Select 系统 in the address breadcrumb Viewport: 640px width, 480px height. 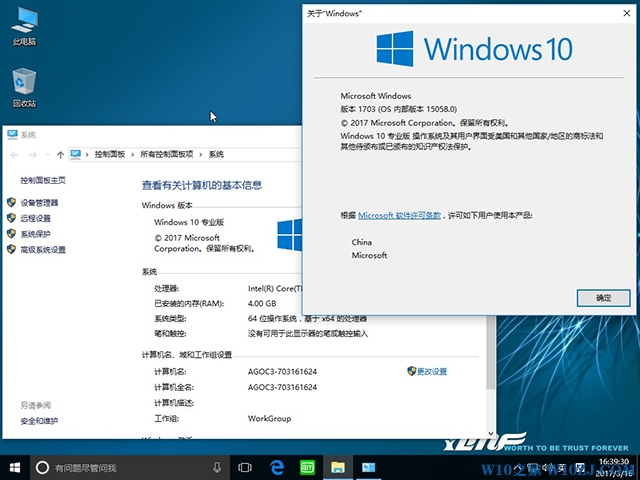216,154
